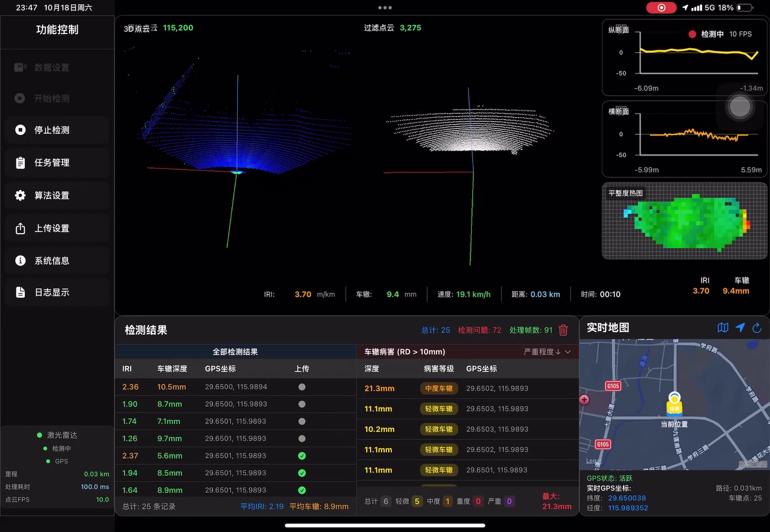Delete detection results with the trash icon

563,330
